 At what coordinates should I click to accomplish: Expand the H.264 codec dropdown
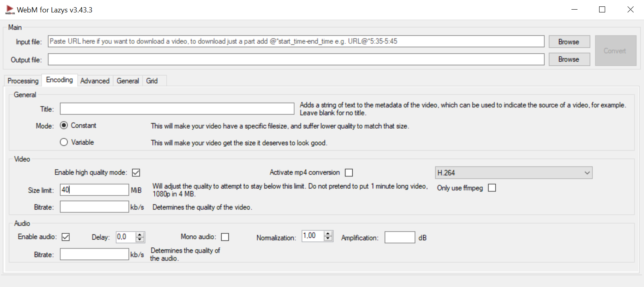pyautogui.click(x=514, y=173)
